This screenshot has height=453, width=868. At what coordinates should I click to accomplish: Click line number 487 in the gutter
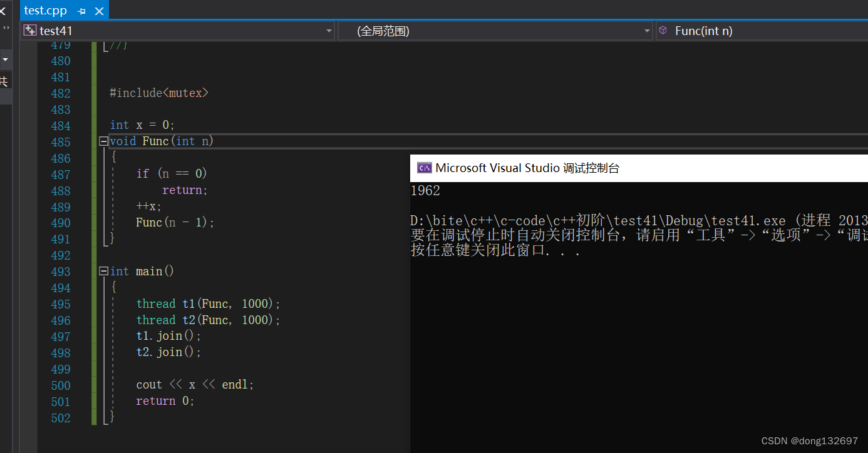[x=61, y=175]
